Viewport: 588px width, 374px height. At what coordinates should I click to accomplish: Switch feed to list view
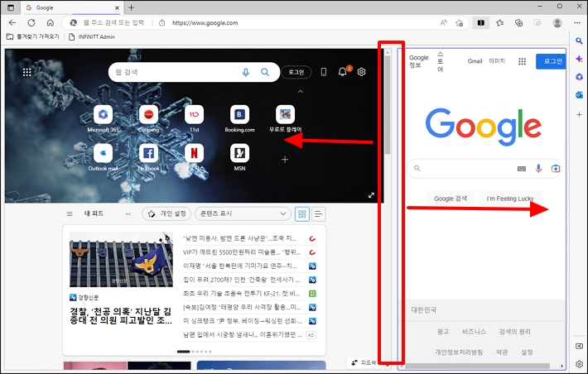point(318,214)
